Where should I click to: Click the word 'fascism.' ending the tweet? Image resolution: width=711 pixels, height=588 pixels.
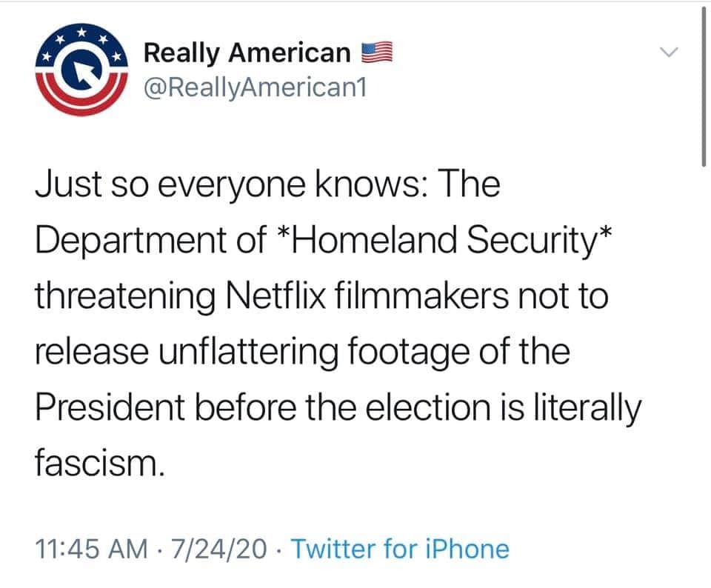point(97,464)
